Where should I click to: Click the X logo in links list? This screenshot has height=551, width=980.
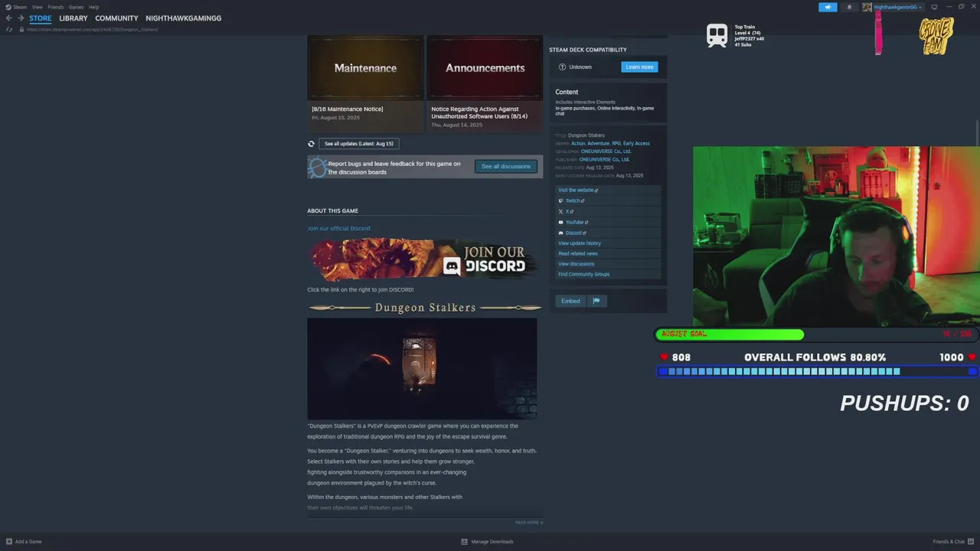point(560,211)
